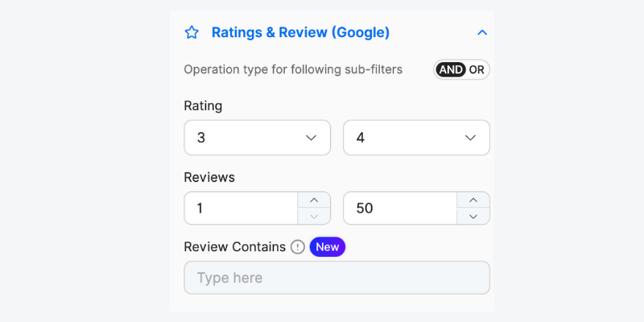
Task: Select the AND operation type
Action: tap(451, 70)
